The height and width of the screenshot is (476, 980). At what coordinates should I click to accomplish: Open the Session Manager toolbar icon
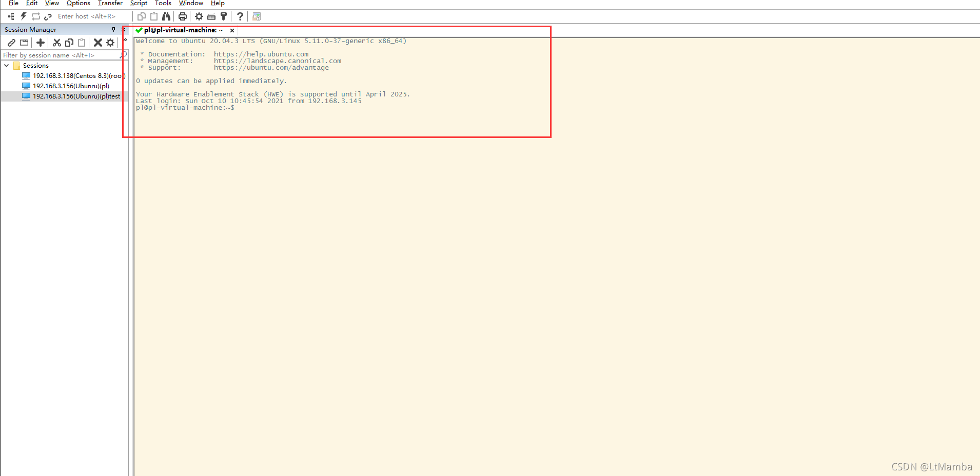(x=11, y=16)
